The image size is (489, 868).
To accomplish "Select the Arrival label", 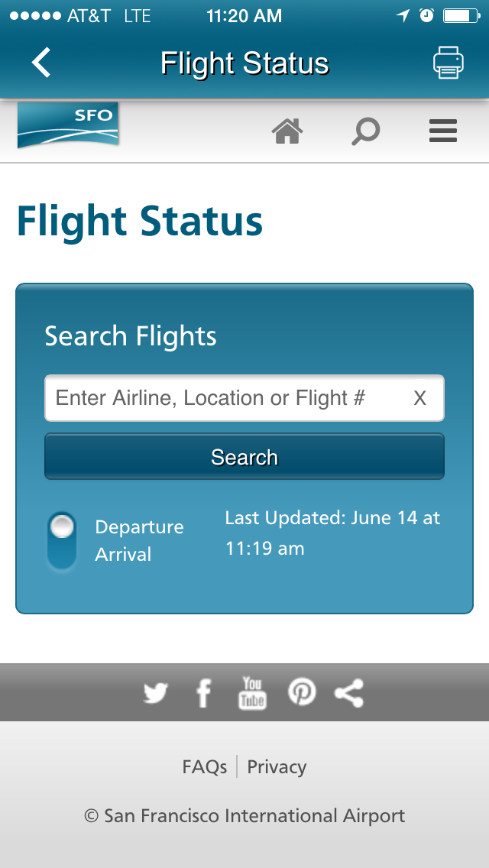I will [123, 555].
